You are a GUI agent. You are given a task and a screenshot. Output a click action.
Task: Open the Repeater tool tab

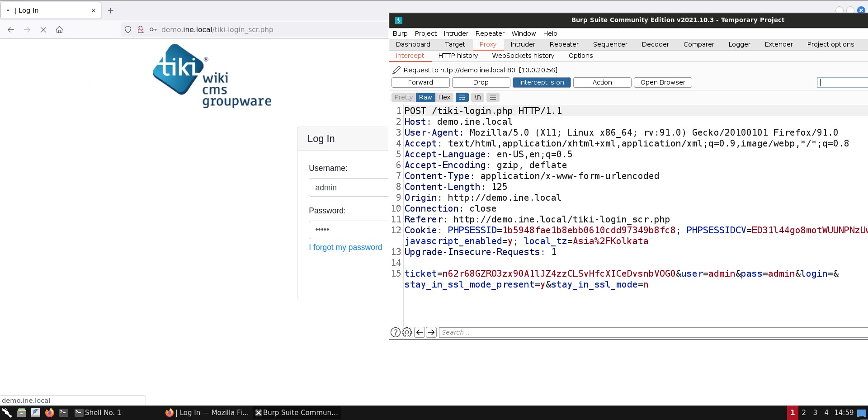pos(564,44)
